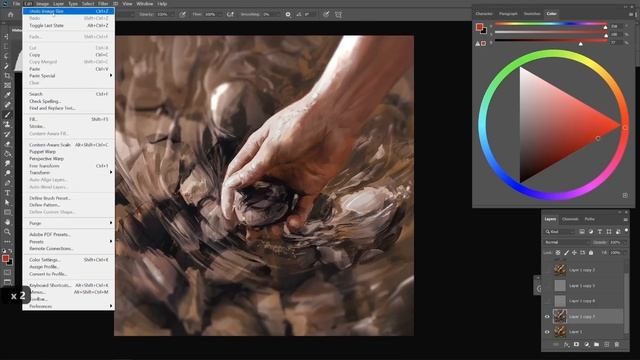Select the Crop tool

point(7,76)
